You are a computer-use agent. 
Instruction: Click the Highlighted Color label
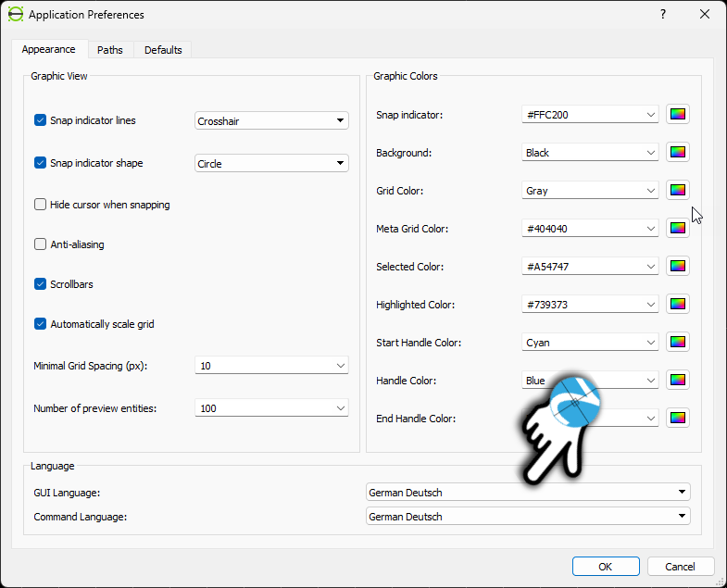[x=416, y=305]
